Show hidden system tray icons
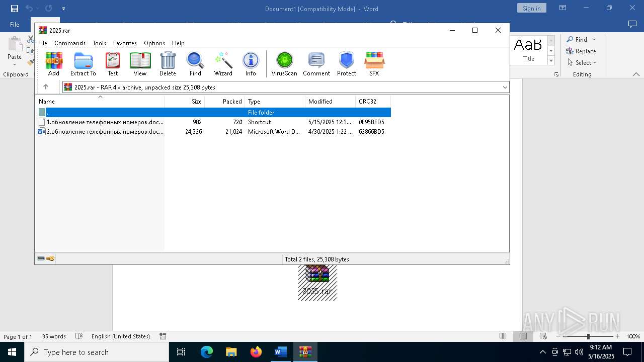644x362 pixels. pos(542,352)
